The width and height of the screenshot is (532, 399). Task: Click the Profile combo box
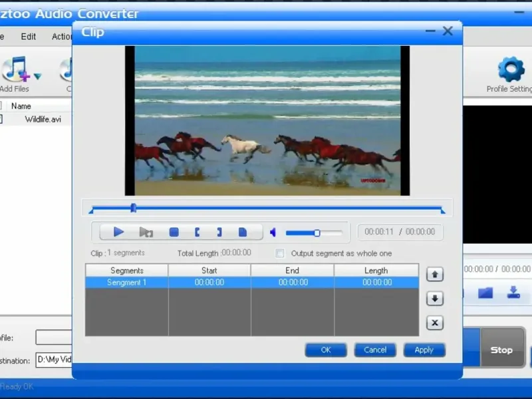coord(54,338)
